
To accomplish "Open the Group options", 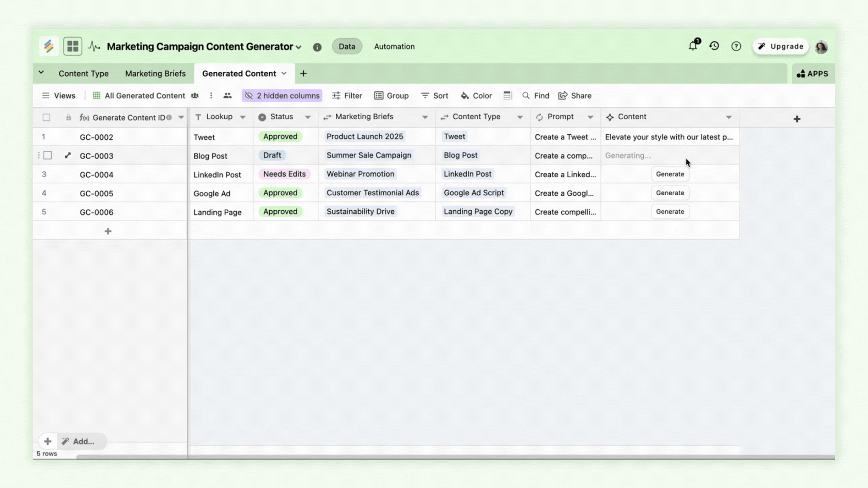I will coord(392,96).
